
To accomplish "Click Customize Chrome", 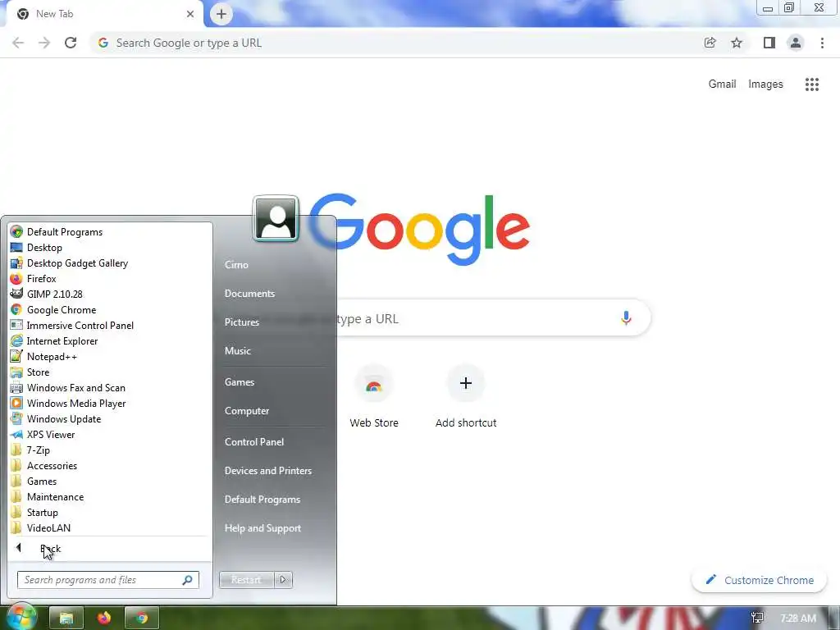I will coord(759,580).
